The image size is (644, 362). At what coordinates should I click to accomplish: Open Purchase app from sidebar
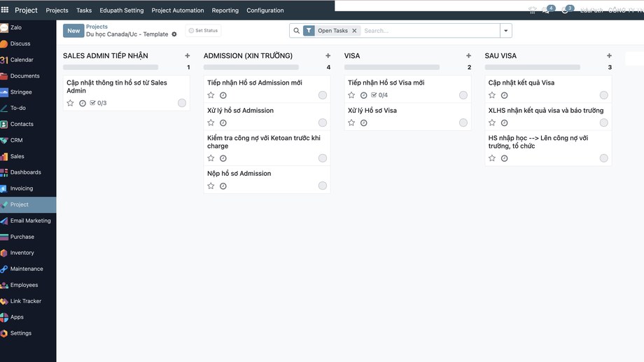28,237
